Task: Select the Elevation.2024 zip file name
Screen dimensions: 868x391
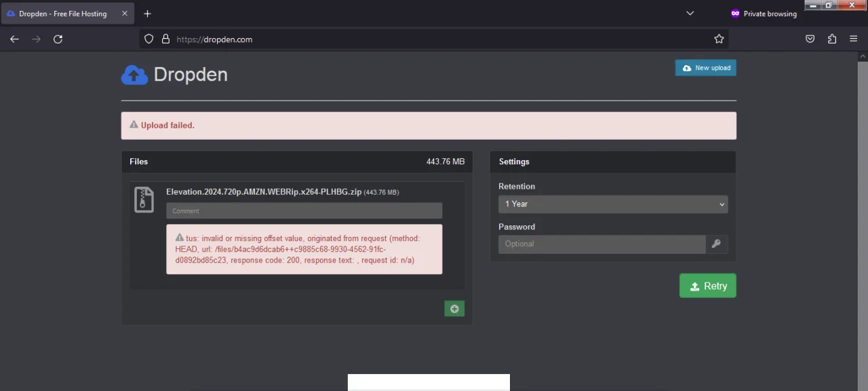Action: point(264,192)
